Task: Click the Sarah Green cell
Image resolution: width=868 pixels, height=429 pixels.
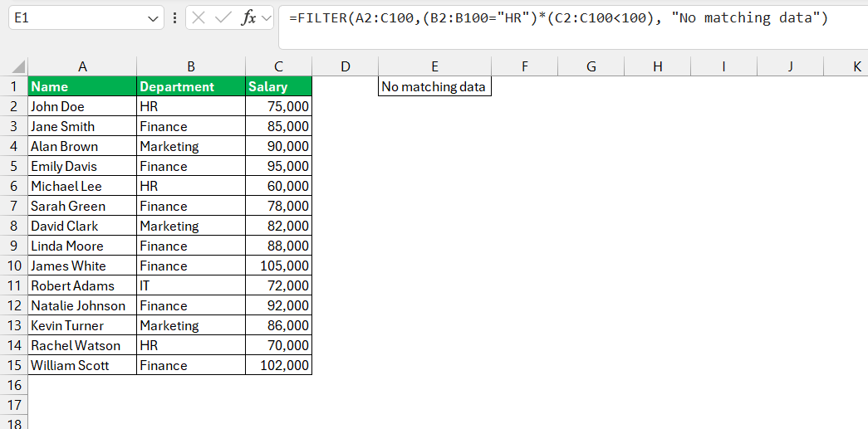Action: click(x=82, y=206)
